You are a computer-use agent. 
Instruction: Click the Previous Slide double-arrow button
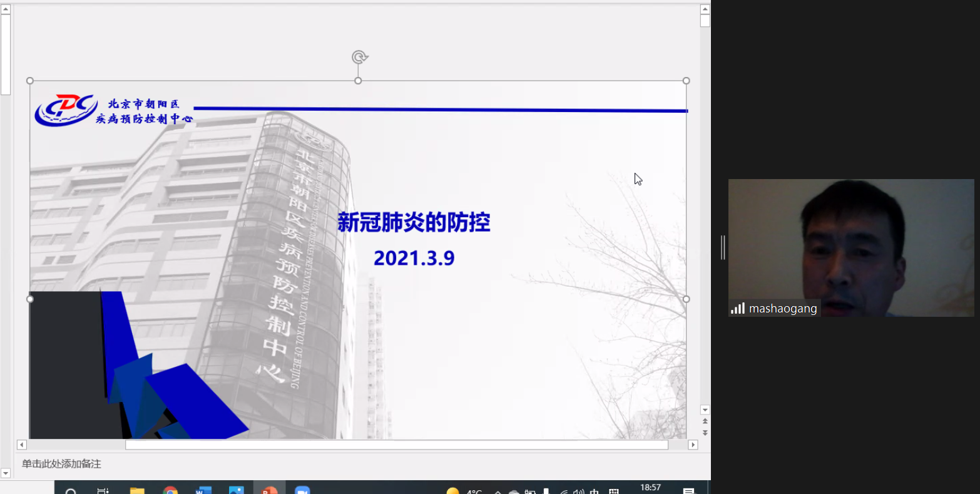point(705,422)
